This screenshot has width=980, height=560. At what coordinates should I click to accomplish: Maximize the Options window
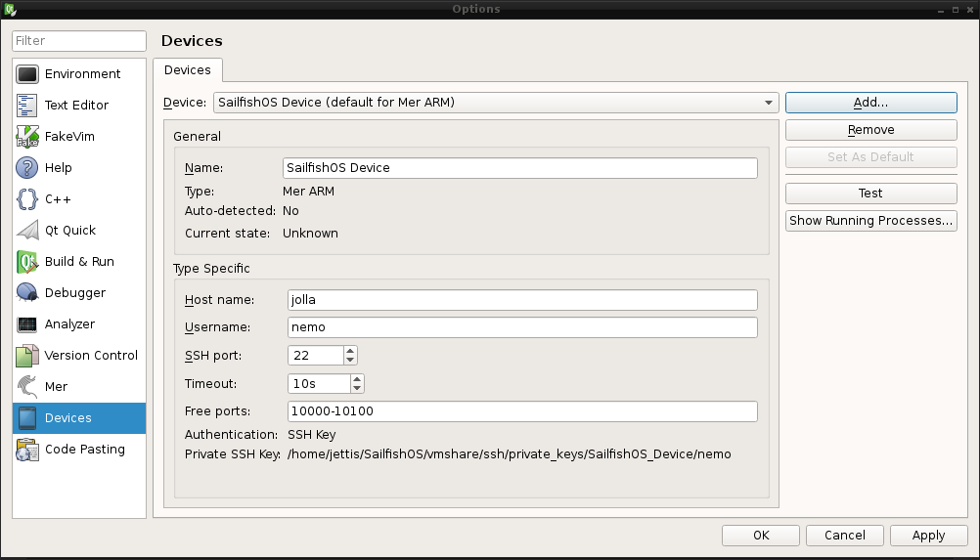click(956, 10)
